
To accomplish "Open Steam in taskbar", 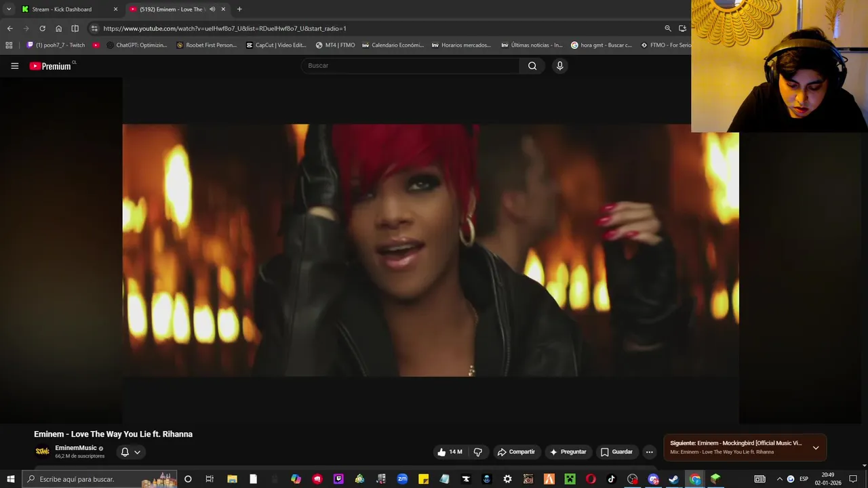I will 673,479.
